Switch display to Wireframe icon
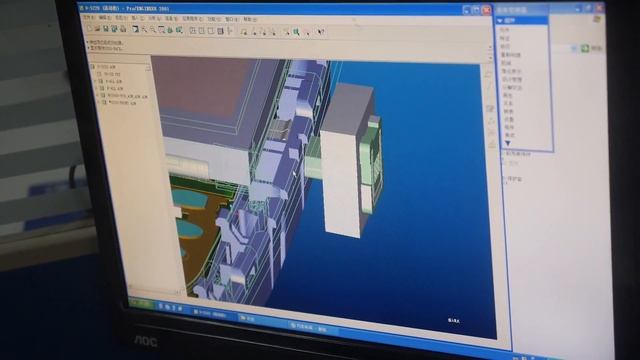Screen dimensions: 640x360 (192, 30)
